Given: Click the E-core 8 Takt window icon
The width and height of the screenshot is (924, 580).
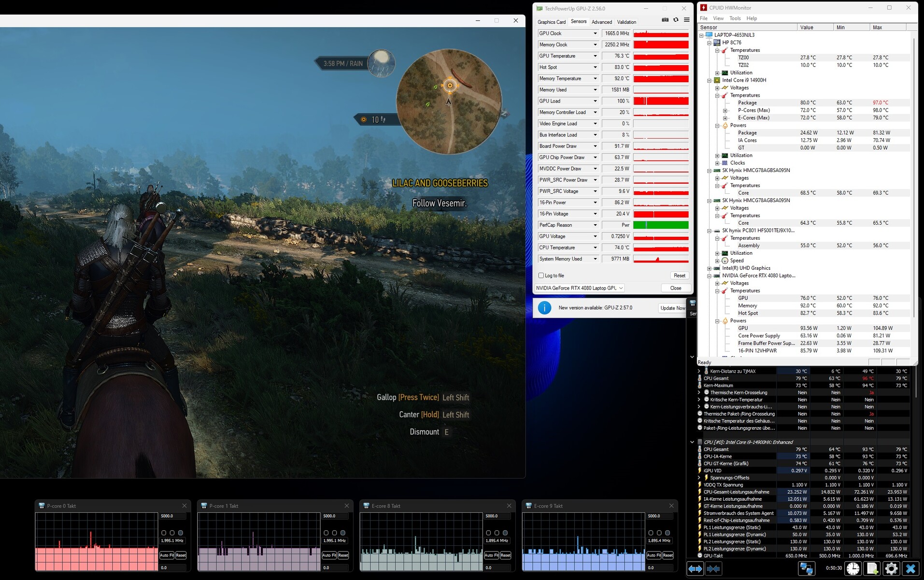Looking at the screenshot, I should [366, 506].
